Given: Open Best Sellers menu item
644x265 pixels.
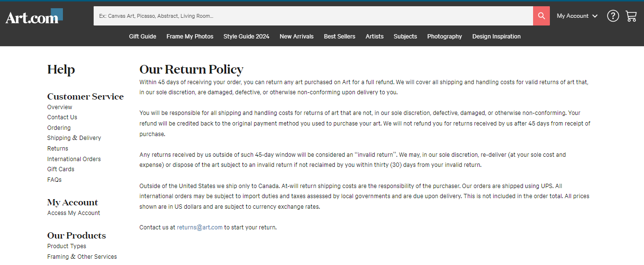Looking at the screenshot, I should pos(340,37).
